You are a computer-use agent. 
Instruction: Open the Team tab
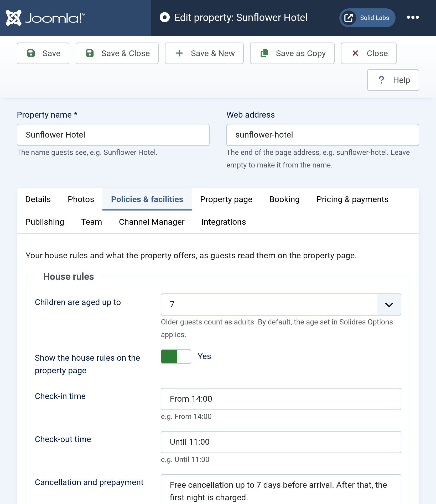91,222
